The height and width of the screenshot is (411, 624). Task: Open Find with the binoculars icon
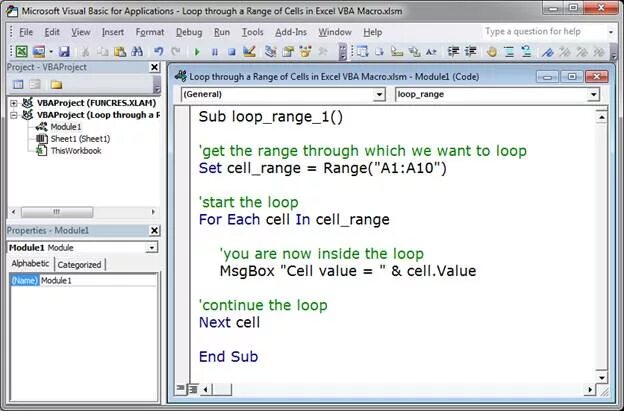pos(137,51)
